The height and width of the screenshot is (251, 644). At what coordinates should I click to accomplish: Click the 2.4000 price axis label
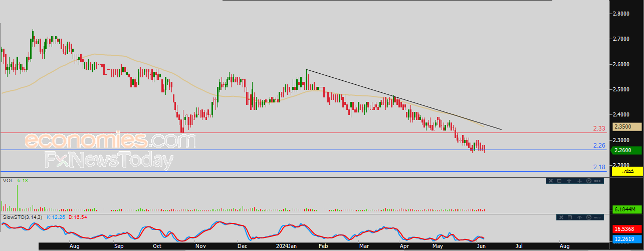(x=621, y=114)
